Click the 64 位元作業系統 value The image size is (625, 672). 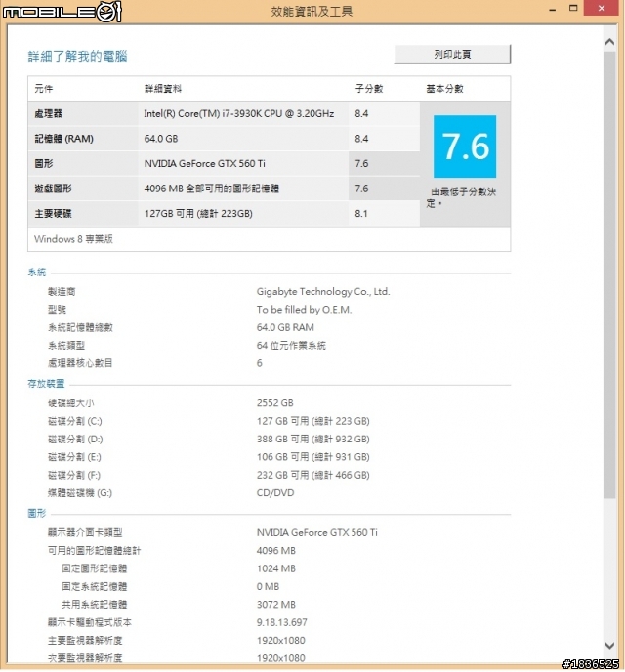tap(291, 346)
